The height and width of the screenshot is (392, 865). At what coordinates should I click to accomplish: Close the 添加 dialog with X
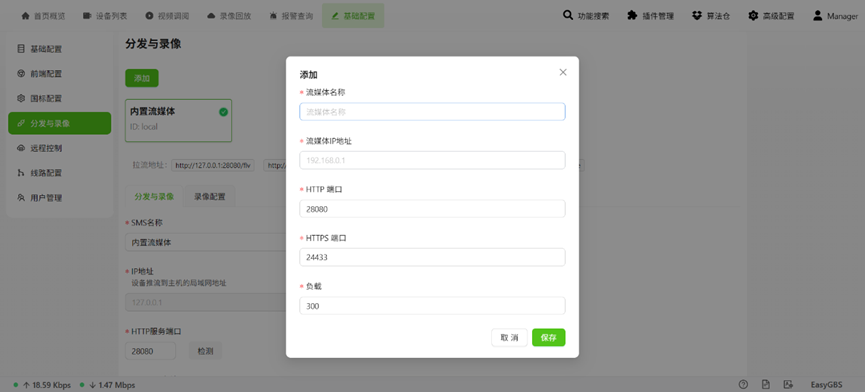click(x=563, y=72)
